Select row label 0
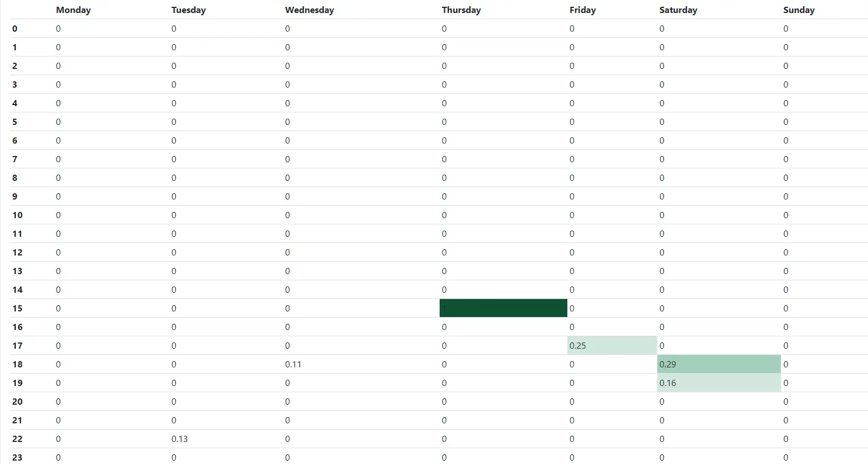 coord(15,29)
